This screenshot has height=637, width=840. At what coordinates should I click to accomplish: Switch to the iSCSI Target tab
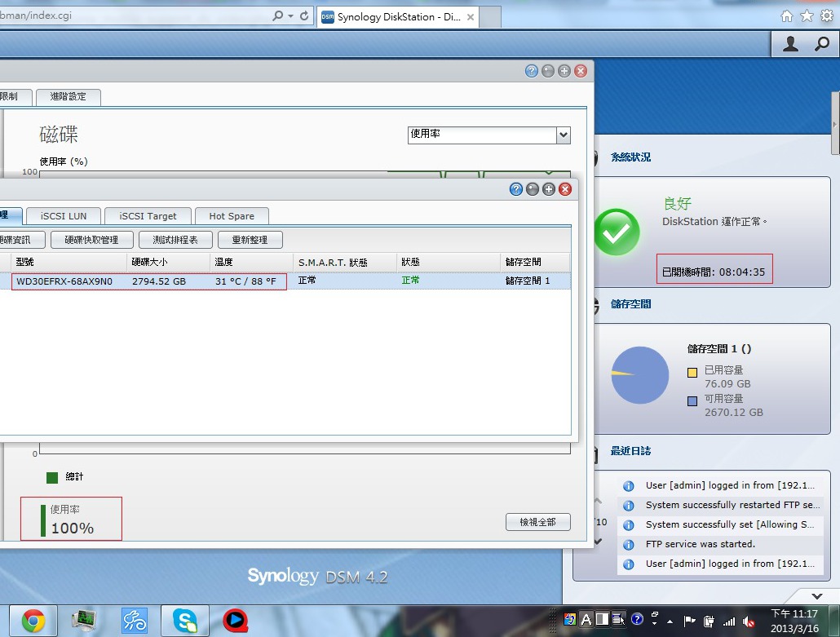point(148,216)
